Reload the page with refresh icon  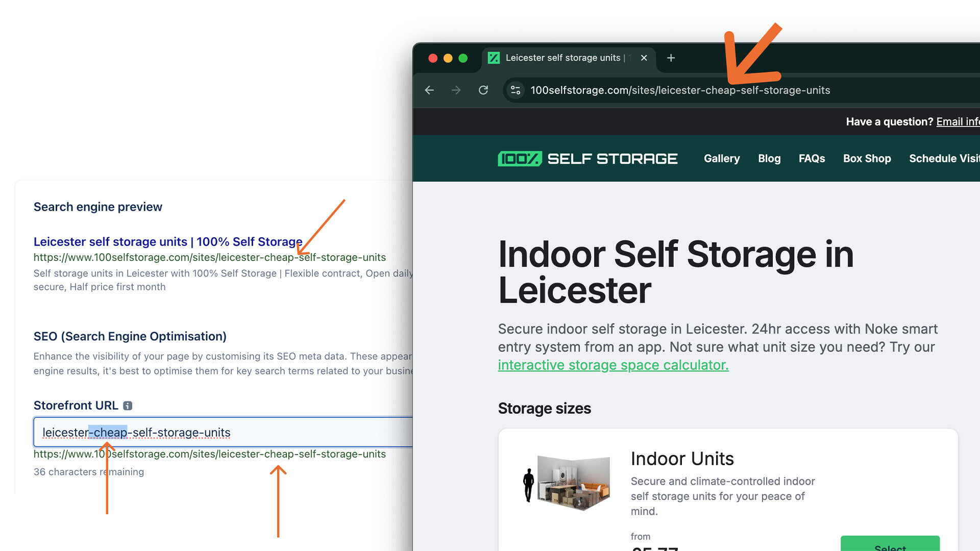tap(483, 90)
